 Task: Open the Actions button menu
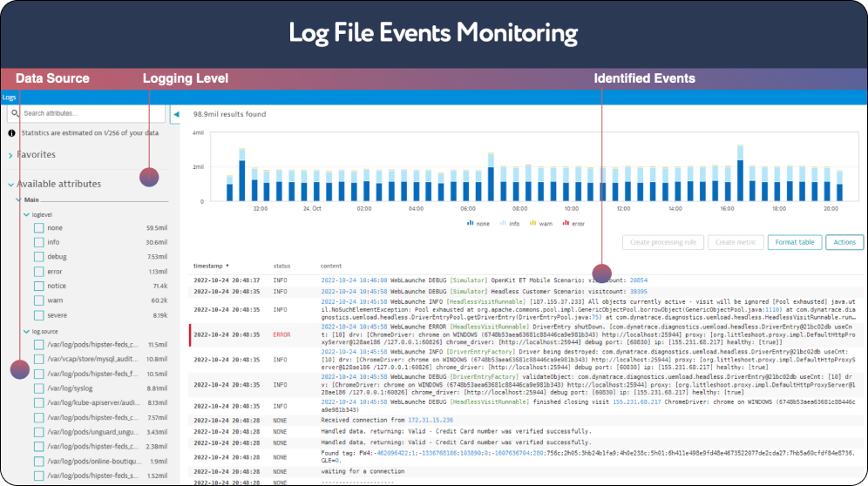coord(844,242)
